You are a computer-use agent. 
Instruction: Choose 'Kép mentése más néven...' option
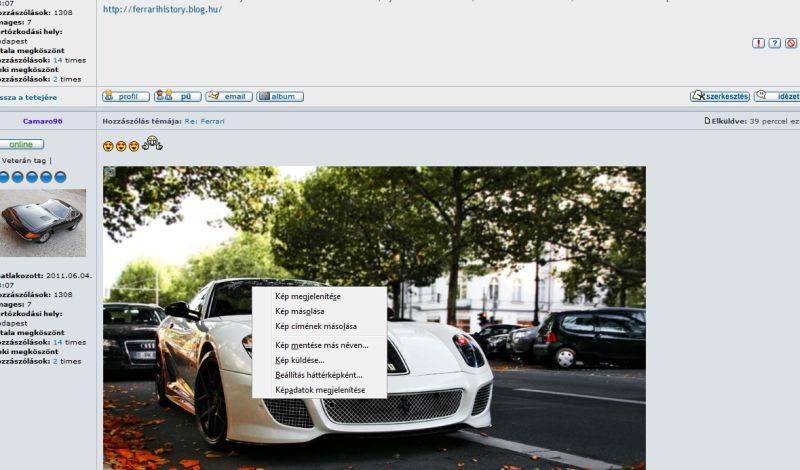coord(322,345)
